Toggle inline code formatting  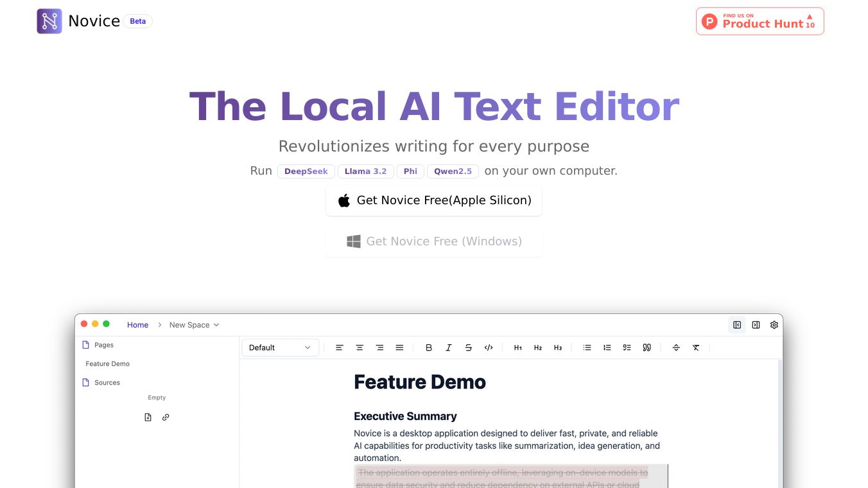489,347
